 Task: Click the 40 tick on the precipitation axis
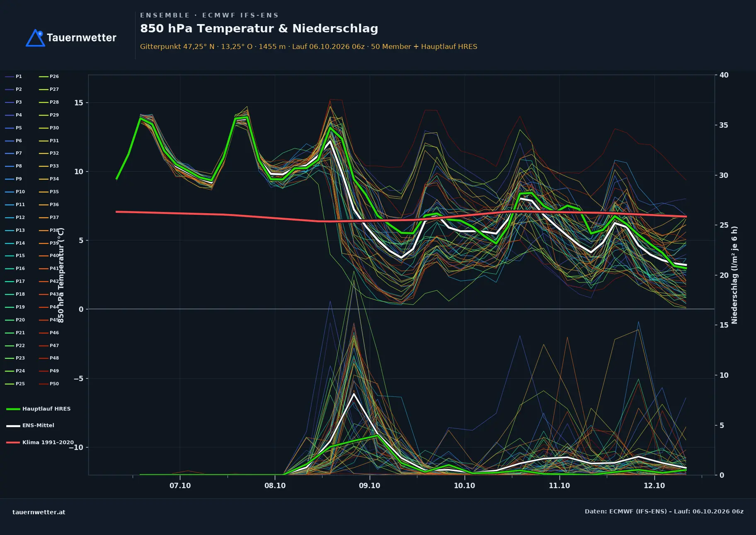click(724, 75)
